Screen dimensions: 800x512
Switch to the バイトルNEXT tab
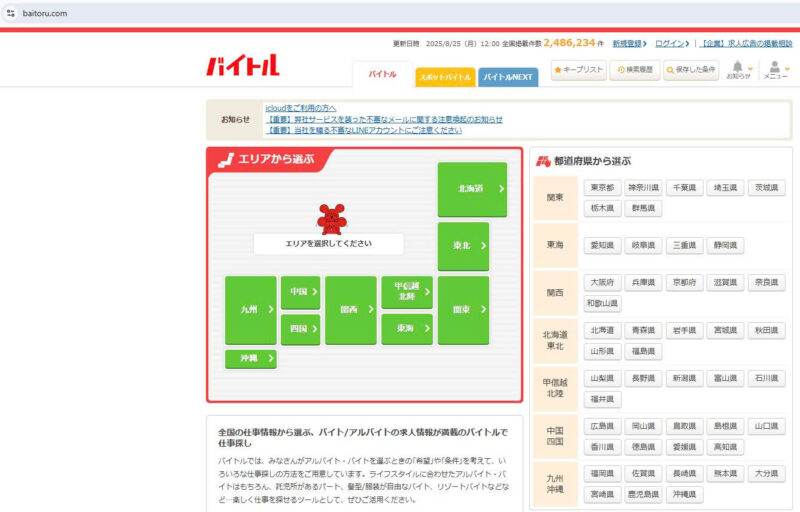click(508, 77)
